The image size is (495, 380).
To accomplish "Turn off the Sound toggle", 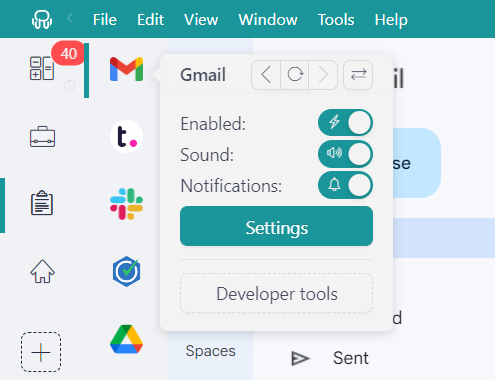I will point(345,154).
